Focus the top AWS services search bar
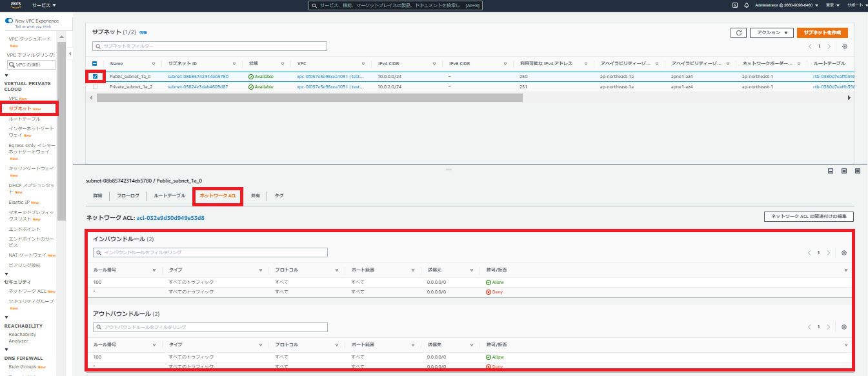Viewport: 868px width, 376px height. pos(396,5)
